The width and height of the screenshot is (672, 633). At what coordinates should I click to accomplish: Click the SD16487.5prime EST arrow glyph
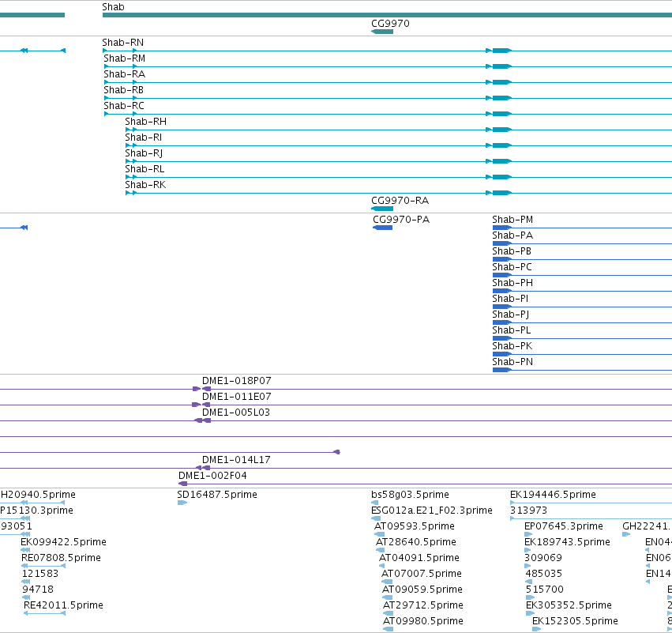pos(182,503)
